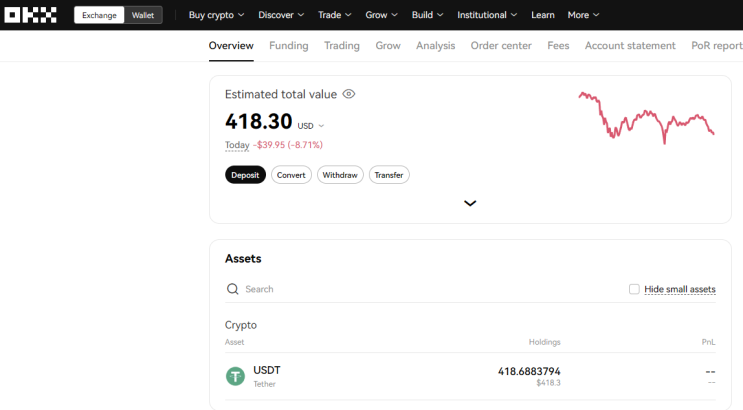This screenshot has width=743, height=410.
Task: Expand the chevron below the Deposit buttons
Action: tap(470, 203)
